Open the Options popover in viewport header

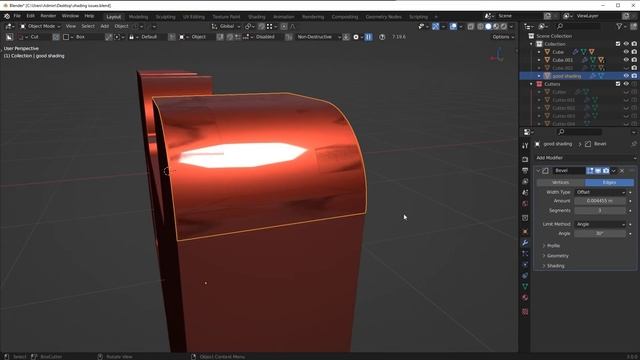(503, 37)
